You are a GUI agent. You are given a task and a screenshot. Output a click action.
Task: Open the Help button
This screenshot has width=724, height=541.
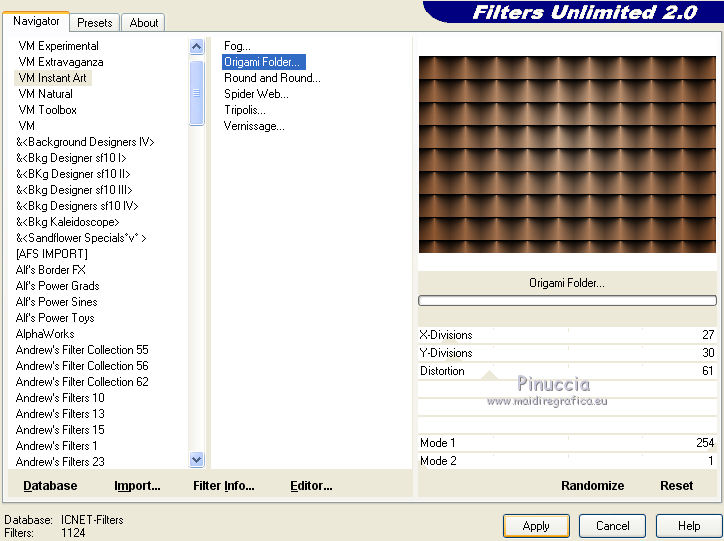coord(689,526)
